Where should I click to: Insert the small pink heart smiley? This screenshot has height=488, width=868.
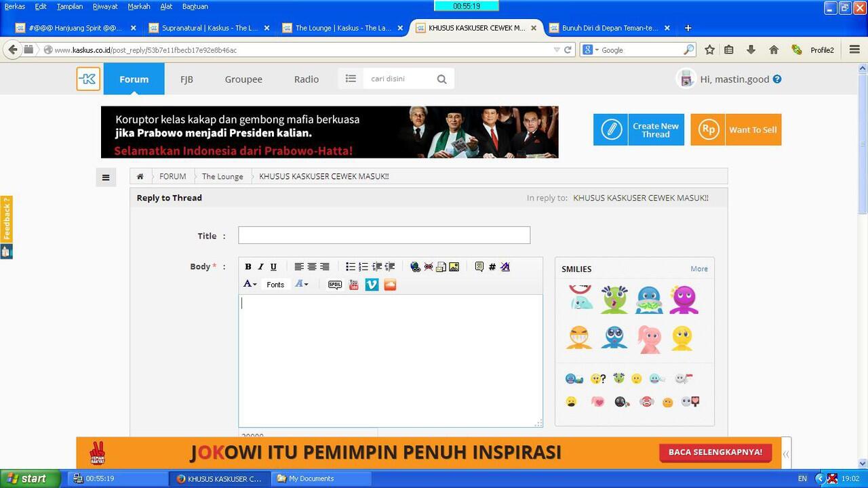pos(597,402)
